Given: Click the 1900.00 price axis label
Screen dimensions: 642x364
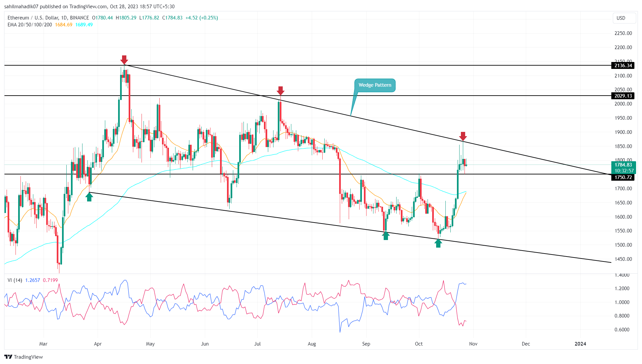Looking at the screenshot, I should coord(623,132).
